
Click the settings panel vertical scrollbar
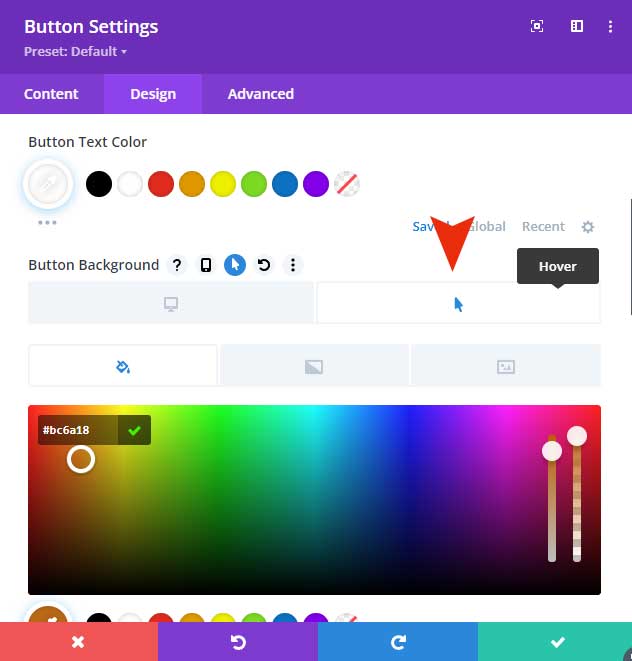[630, 256]
